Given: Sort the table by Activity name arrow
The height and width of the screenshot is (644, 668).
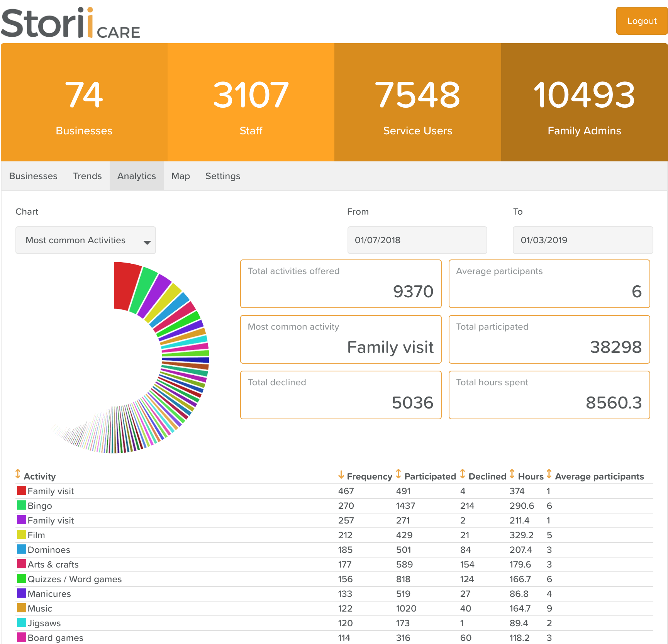Looking at the screenshot, I should [x=18, y=474].
